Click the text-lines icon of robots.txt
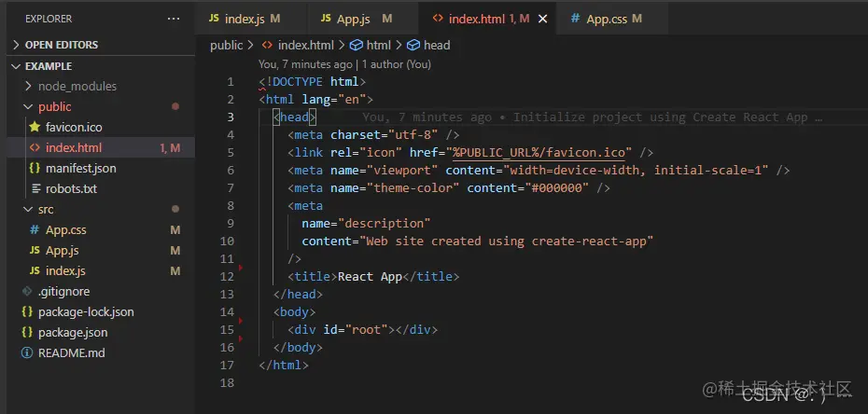Screen dimensions: 868x414 tap(35, 188)
